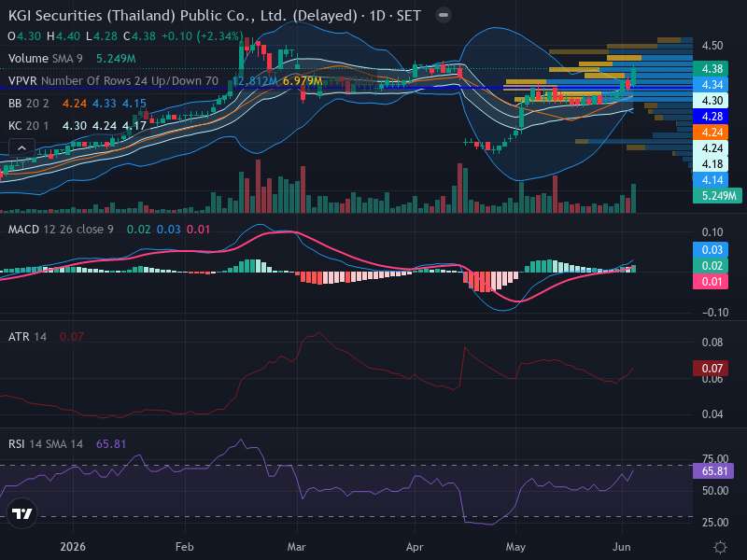This screenshot has height=560, width=747.
Task: Click the 0.08 ATR axis tick
Action: tap(712, 343)
